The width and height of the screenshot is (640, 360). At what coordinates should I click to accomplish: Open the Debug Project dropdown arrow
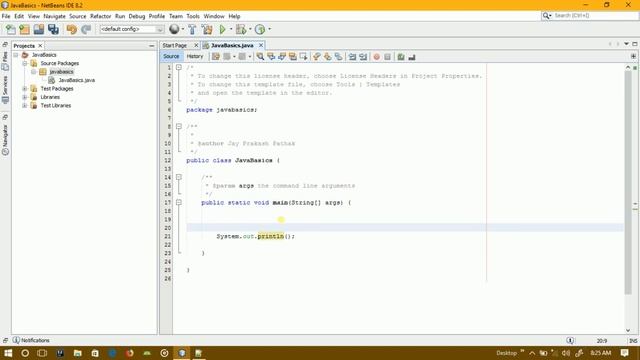pyautogui.click(x=250, y=29)
